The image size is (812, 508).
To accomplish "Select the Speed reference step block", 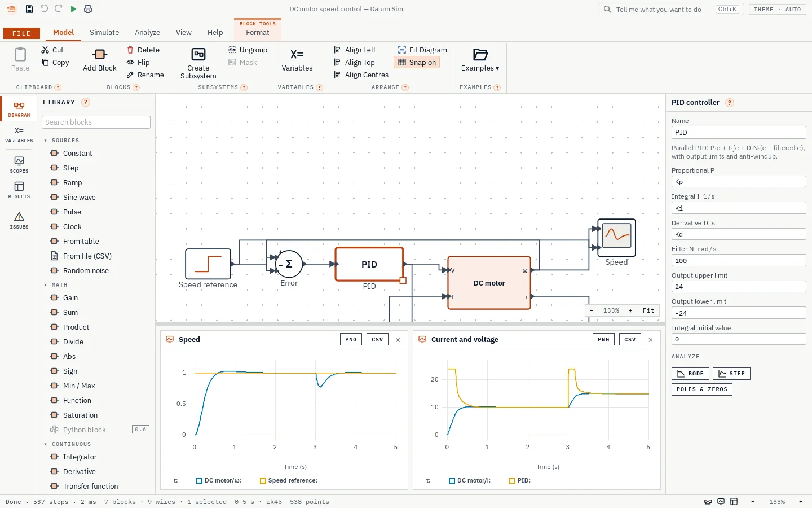I will click(x=208, y=264).
